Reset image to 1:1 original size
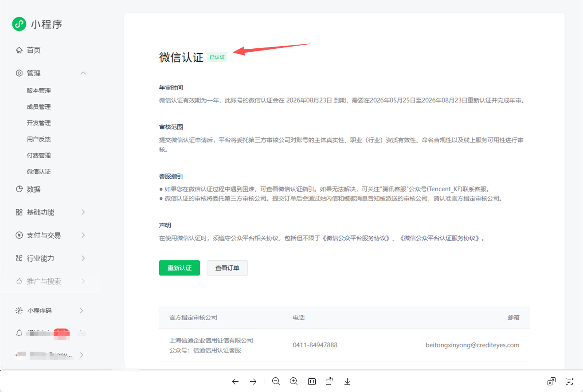The height and width of the screenshot is (392, 583). pyautogui.click(x=312, y=381)
